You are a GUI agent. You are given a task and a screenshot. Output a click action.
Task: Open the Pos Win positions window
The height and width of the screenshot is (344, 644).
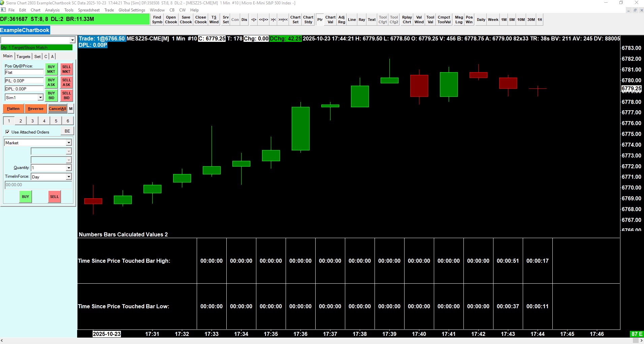[x=469, y=20]
